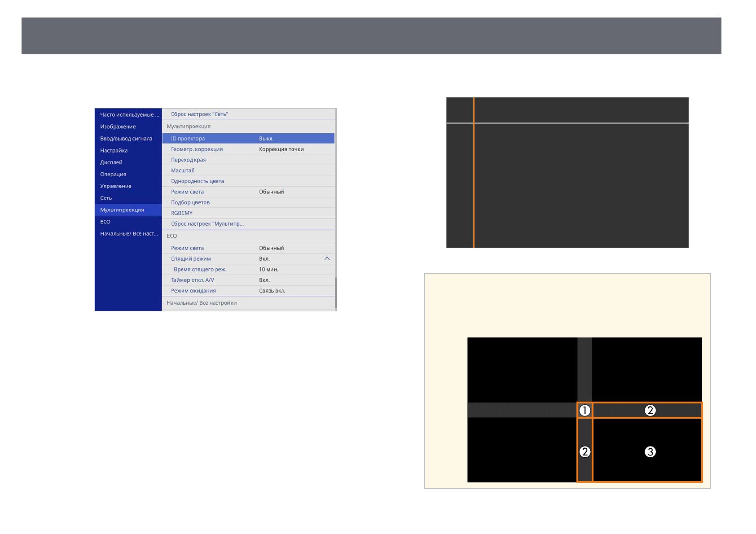Open the Сеть menu category
Image resolution: width=756 pixels, height=534 pixels.
tap(106, 198)
